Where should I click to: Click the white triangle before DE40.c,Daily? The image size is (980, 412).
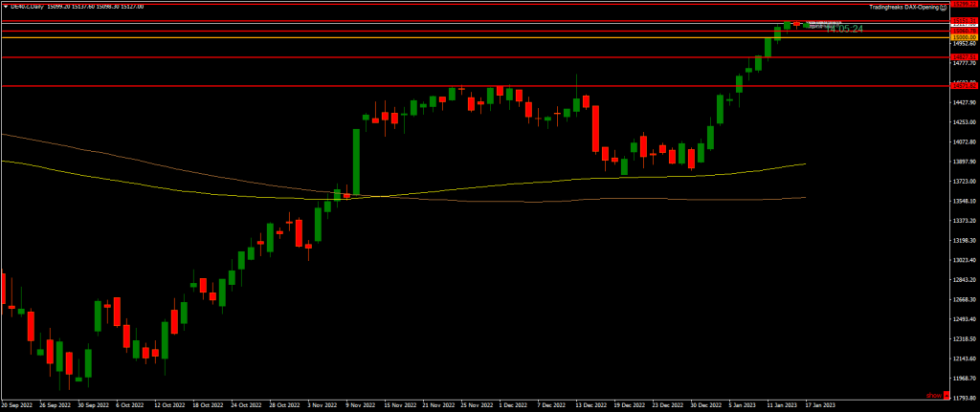7,6
